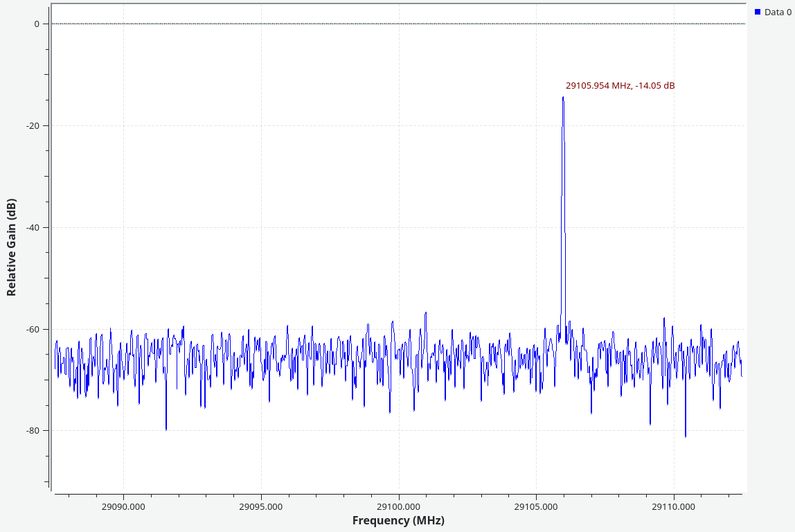Click the Relative Gain (dB) axis title
This screenshot has width=795, height=532.
point(12,247)
